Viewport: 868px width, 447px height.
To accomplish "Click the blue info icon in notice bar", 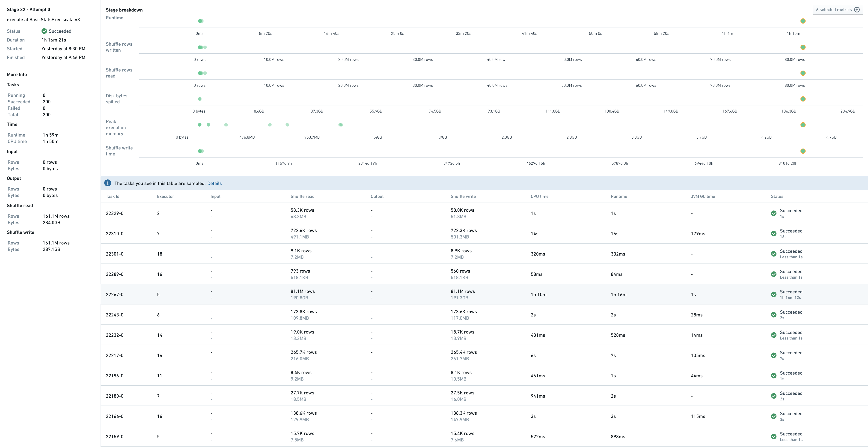I will pyautogui.click(x=107, y=183).
